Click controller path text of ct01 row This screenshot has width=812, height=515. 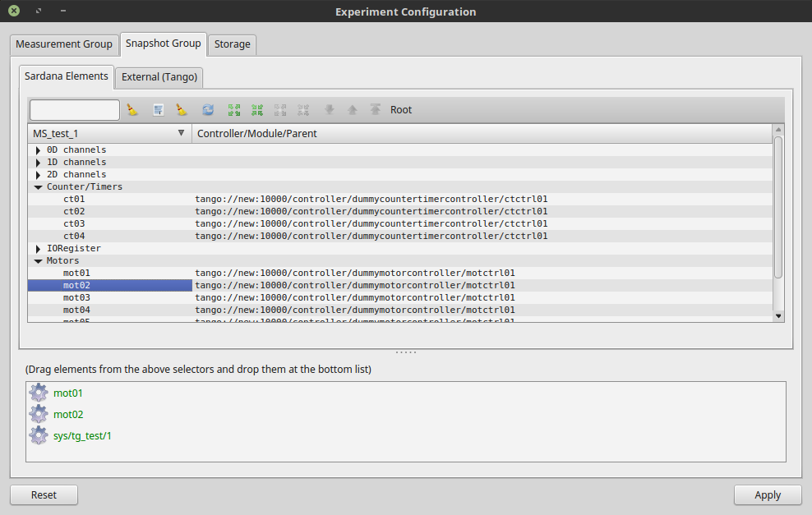(x=371, y=200)
